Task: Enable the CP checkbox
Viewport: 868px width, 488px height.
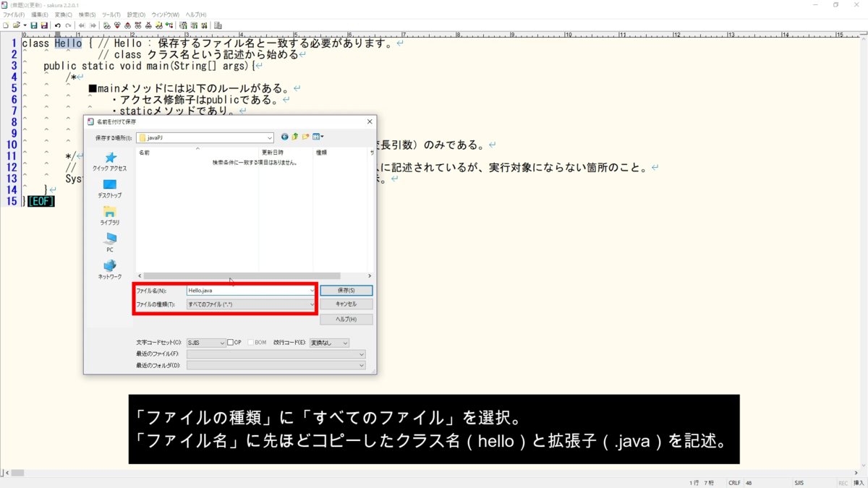Action: coord(229,342)
